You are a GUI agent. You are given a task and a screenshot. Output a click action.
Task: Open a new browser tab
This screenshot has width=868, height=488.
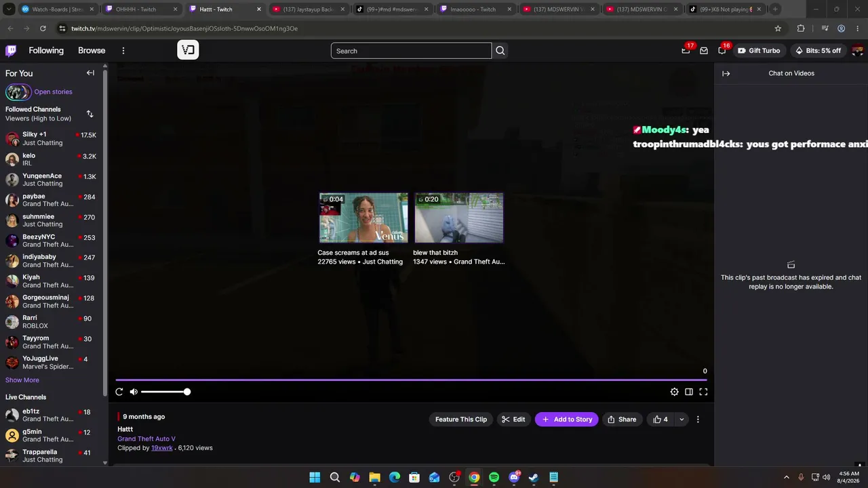click(x=775, y=9)
